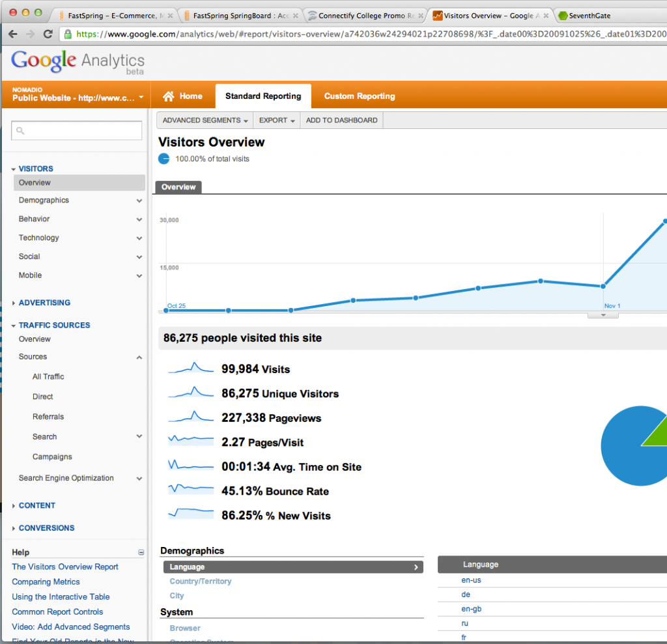The image size is (667, 644).
Task: Select Referrals under Sources
Action: 48,417
